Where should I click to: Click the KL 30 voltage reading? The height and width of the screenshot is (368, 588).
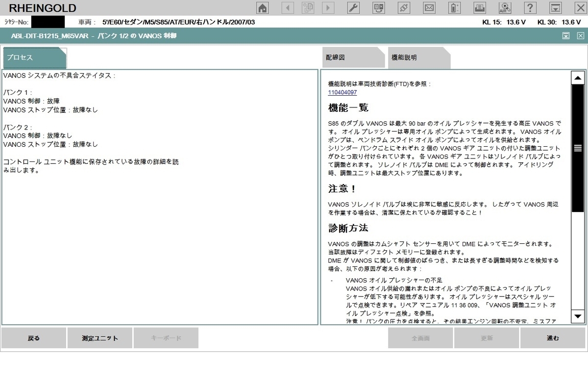tap(559, 22)
